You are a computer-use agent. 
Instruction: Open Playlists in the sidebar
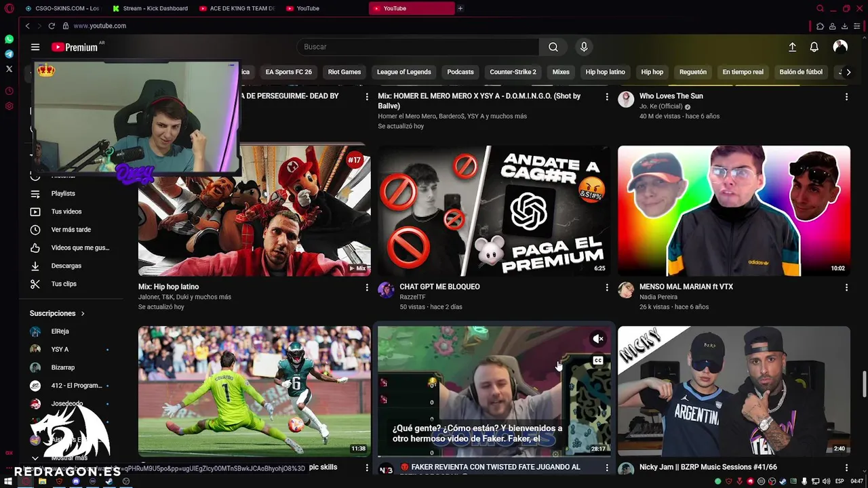[x=63, y=194]
